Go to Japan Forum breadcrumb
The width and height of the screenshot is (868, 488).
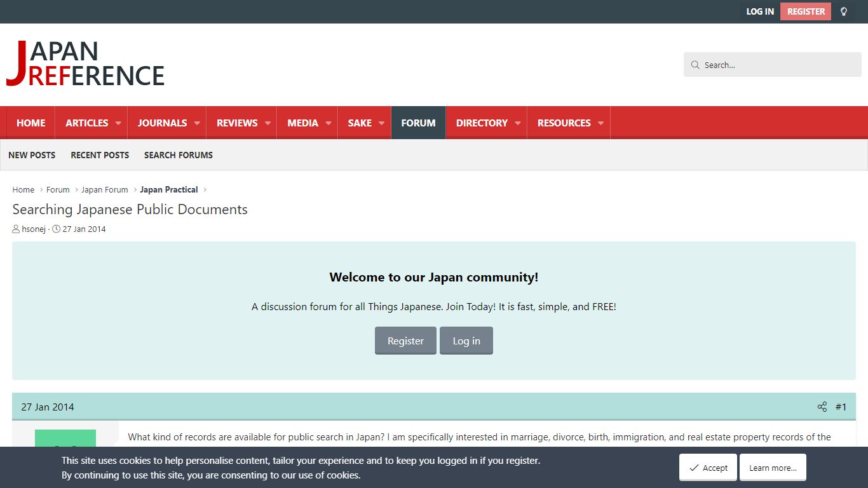(105, 190)
